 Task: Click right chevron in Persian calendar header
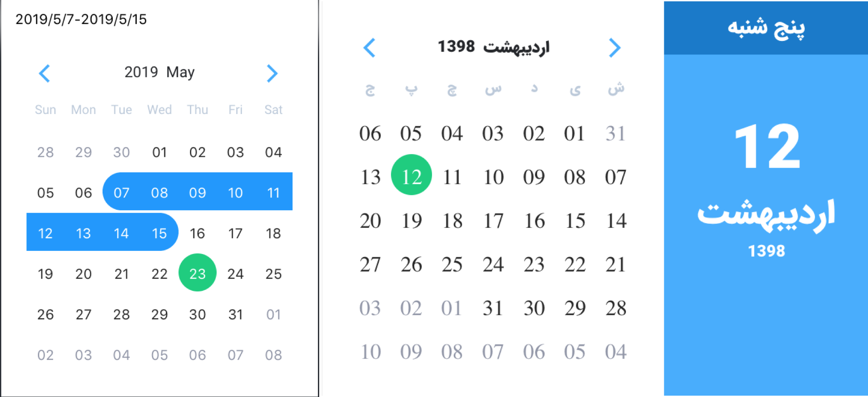[x=614, y=48]
